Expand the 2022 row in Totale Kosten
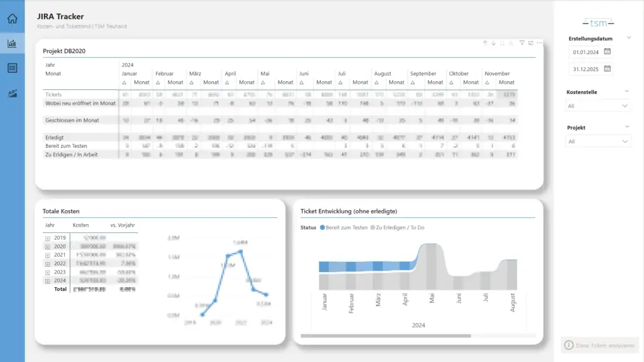 coord(48,264)
